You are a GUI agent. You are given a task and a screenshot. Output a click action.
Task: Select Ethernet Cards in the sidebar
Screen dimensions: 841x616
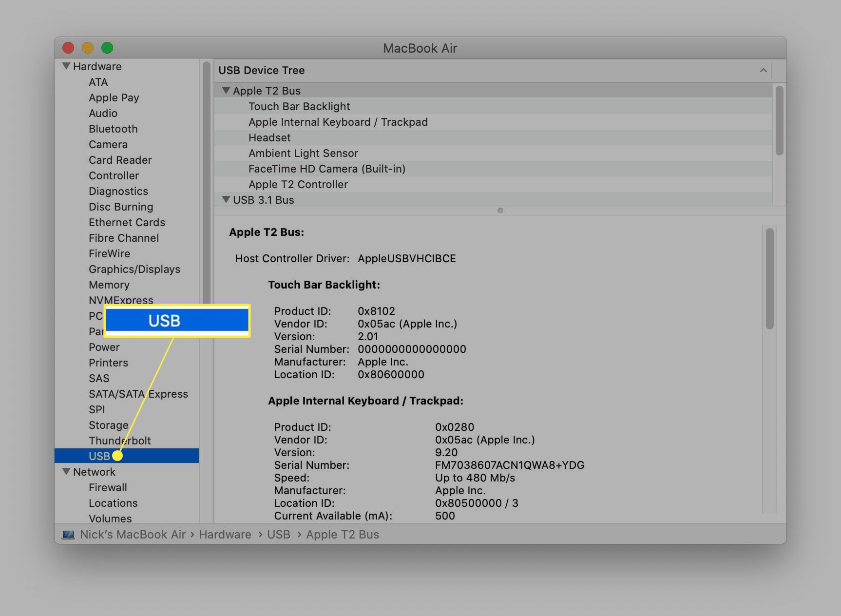127,222
